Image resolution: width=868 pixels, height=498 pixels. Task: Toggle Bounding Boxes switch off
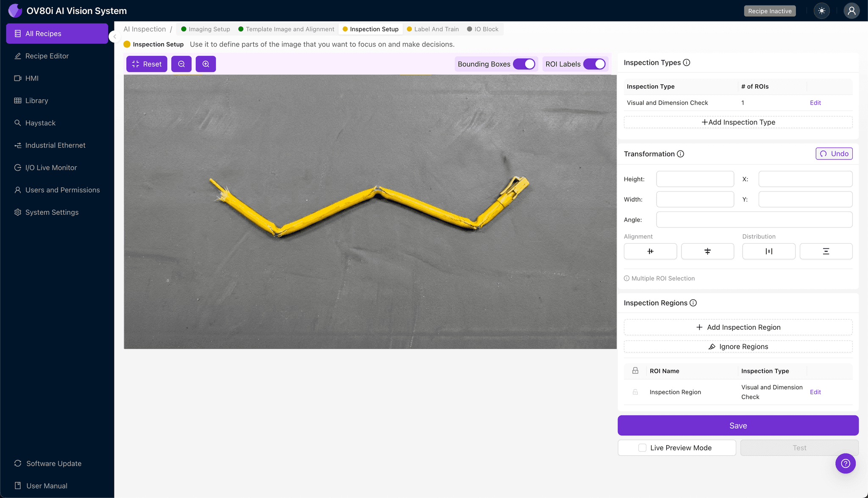(x=524, y=64)
